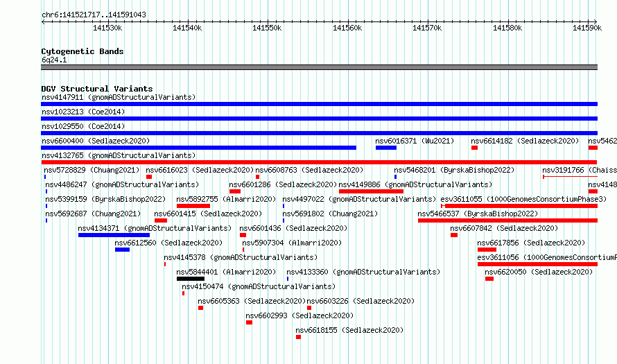Select the red bar under nsv6617856
Image resolution: width=617 pixels, height=364 pixels.
487,250
